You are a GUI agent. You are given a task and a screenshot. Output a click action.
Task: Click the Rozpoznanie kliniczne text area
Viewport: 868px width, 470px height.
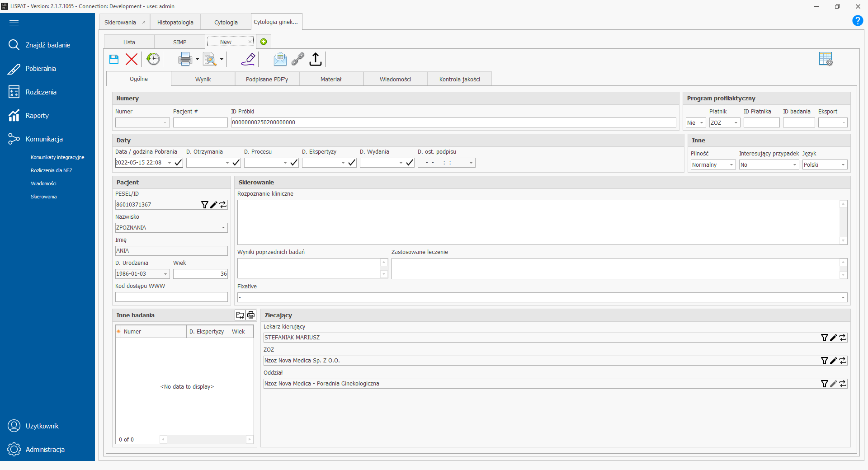[538, 222]
